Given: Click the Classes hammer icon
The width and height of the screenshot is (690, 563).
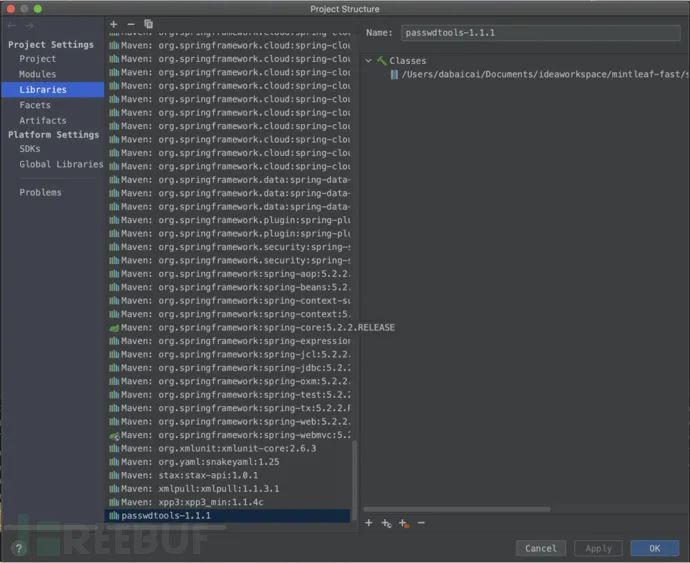Looking at the screenshot, I should pos(382,61).
